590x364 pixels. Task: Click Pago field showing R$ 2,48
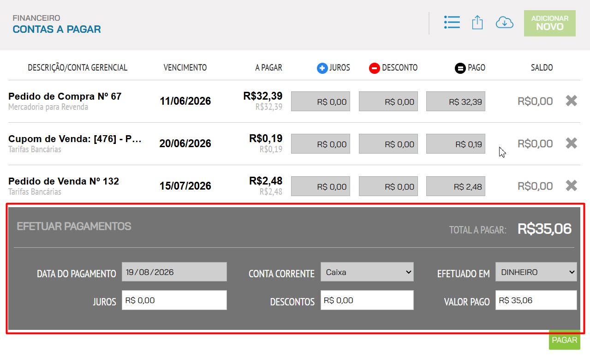click(x=456, y=186)
